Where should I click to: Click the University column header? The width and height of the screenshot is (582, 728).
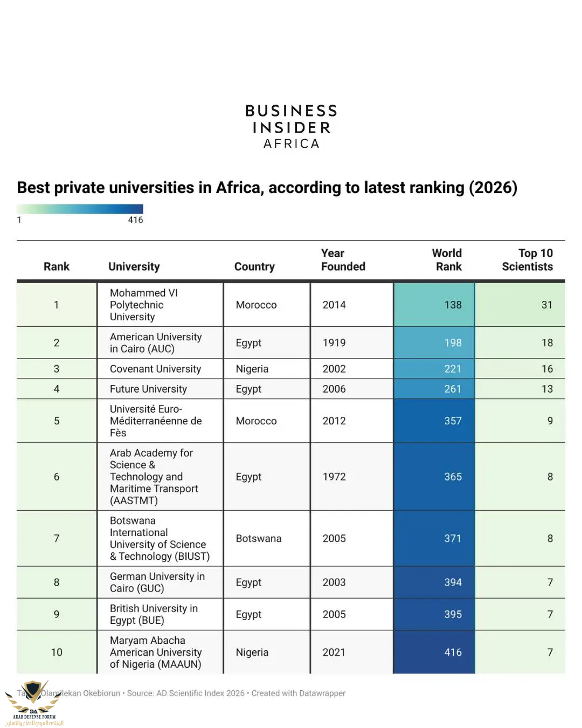click(134, 266)
